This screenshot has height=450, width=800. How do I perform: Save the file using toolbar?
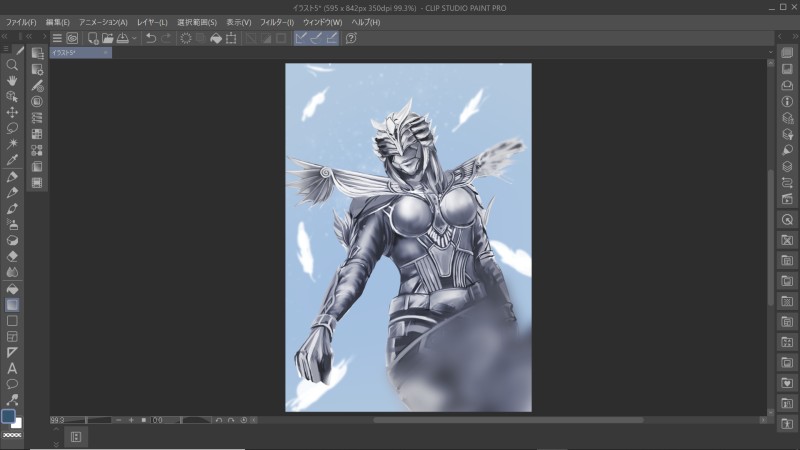click(x=122, y=38)
